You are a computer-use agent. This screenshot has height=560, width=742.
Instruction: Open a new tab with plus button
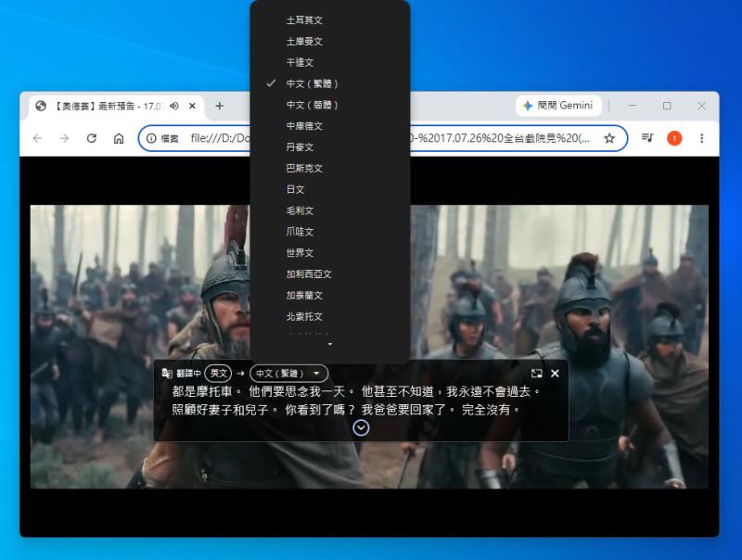tap(219, 106)
